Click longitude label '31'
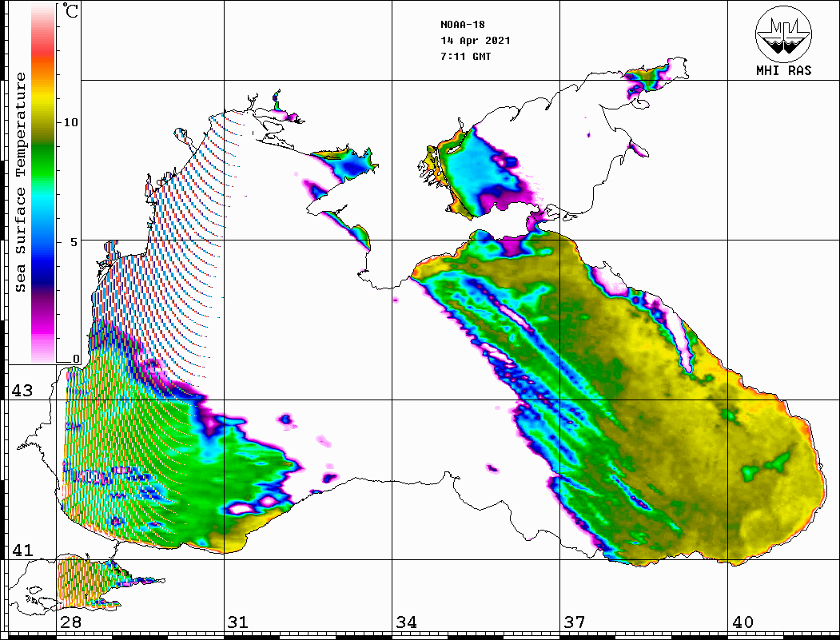Screen dimensions: 840x640 click(238, 622)
